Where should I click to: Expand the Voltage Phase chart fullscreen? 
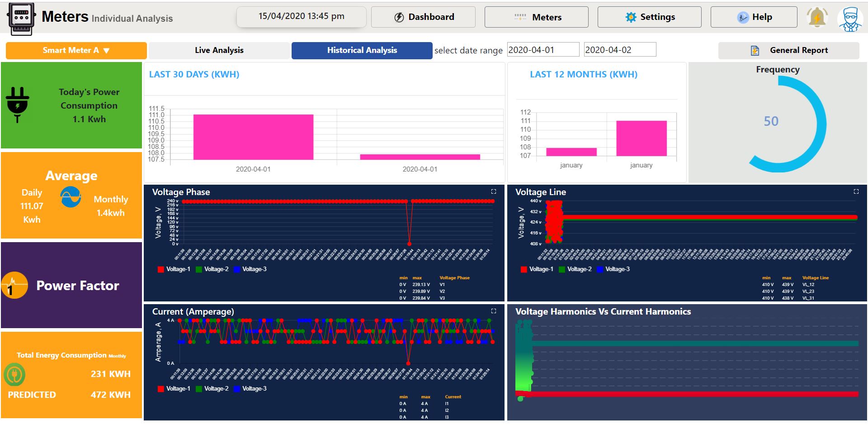[494, 192]
